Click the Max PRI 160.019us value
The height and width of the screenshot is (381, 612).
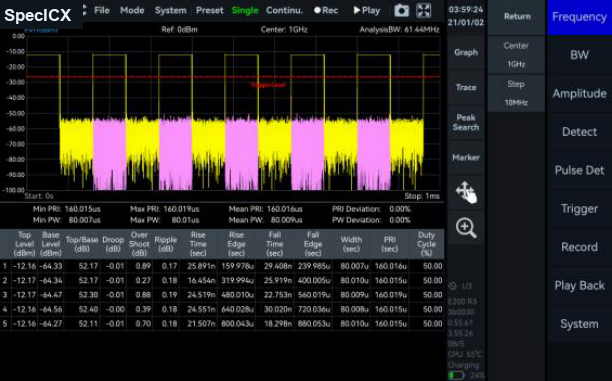[x=181, y=209]
